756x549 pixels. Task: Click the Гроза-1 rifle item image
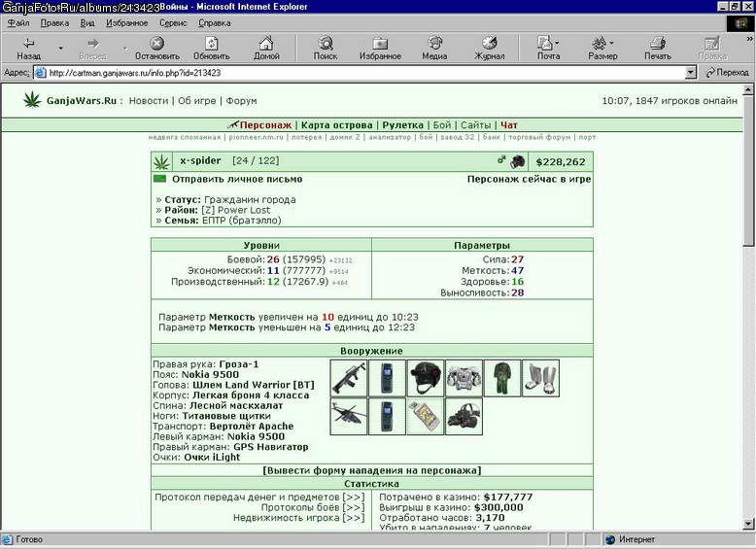(x=349, y=378)
